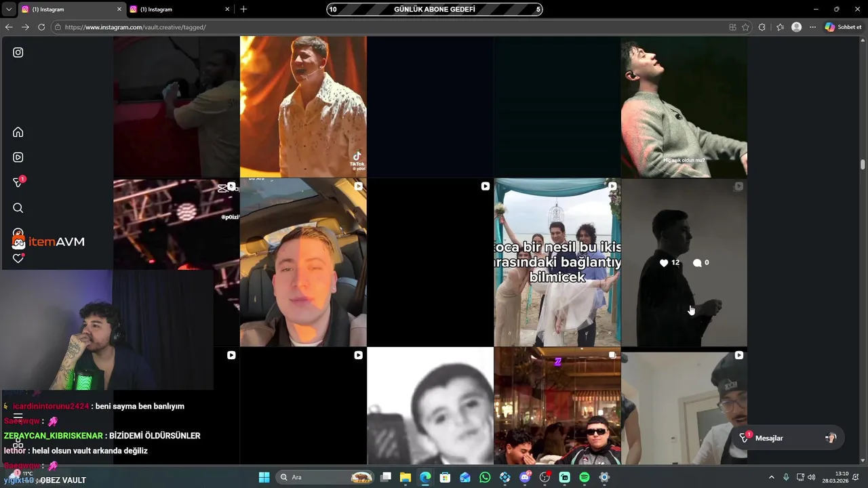Open the Instagram logo in the sidebar
This screenshot has width=868, height=488.
pos(18,52)
